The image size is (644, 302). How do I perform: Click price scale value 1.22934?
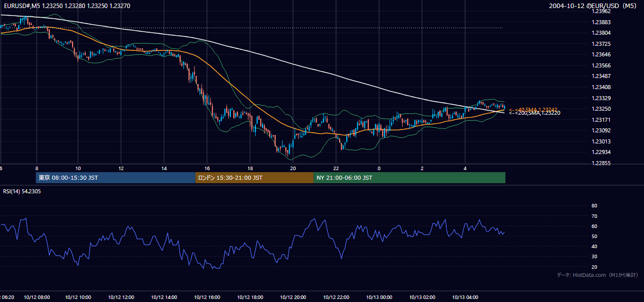click(601, 152)
